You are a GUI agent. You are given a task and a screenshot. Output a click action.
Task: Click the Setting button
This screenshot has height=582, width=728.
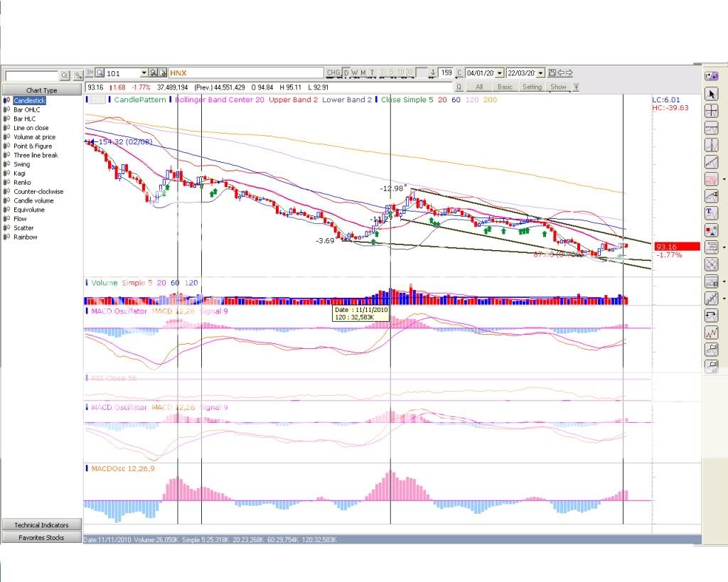pos(531,87)
